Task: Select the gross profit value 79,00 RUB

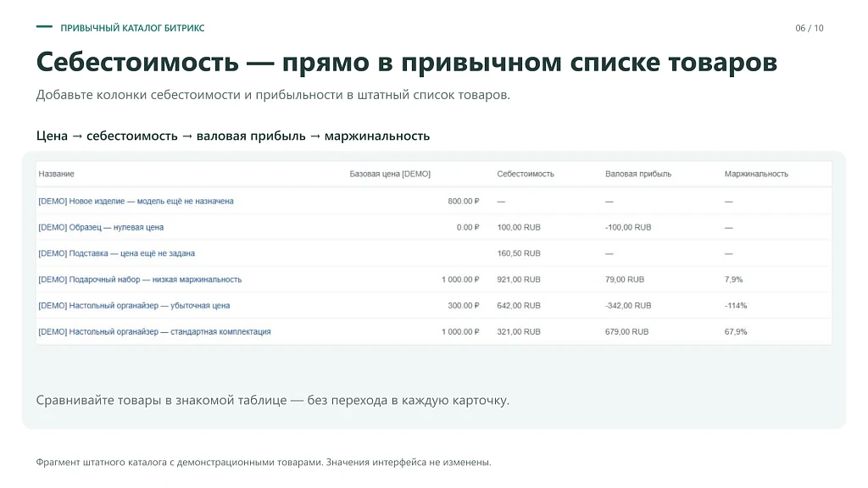Action: [625, 280]
